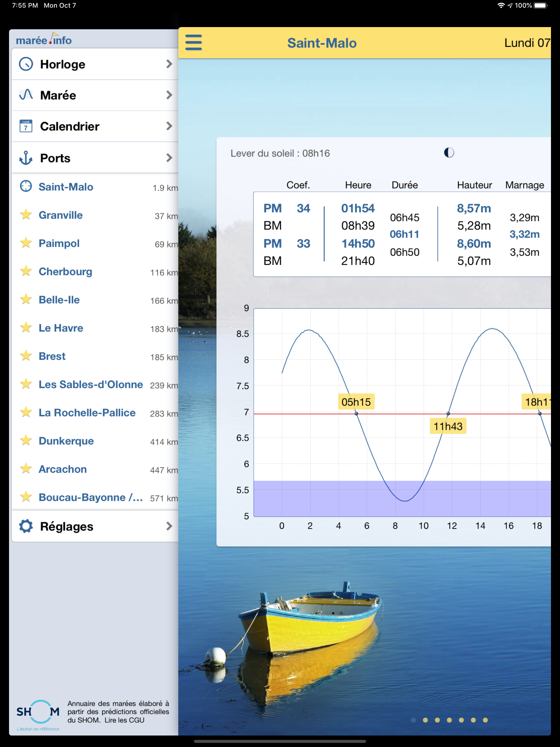The height and width of the screenshot is (747, 560).
Task: Open the Lire les CGU link
Action: [x=124, y=720]
